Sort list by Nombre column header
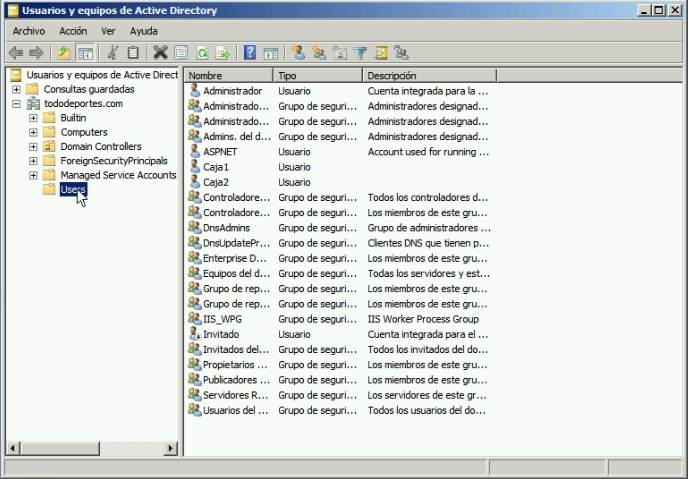The width and height of the screenshot is (688, 479). (x=229, y=75)
